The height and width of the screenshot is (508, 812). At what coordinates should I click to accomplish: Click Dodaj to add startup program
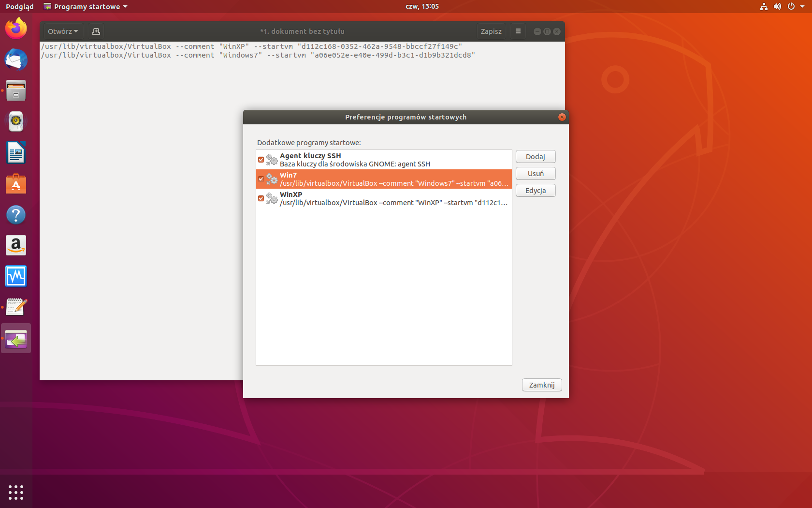(x=536, y=157)
